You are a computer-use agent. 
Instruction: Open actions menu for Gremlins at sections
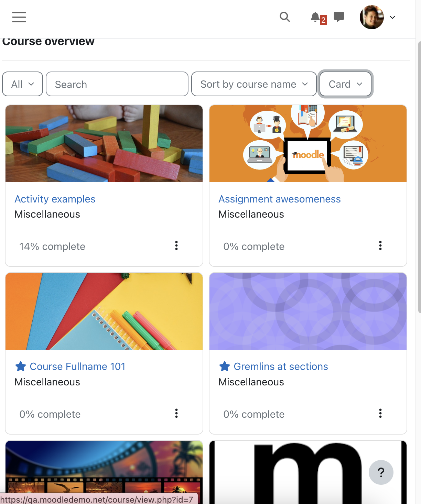(380, 413)
